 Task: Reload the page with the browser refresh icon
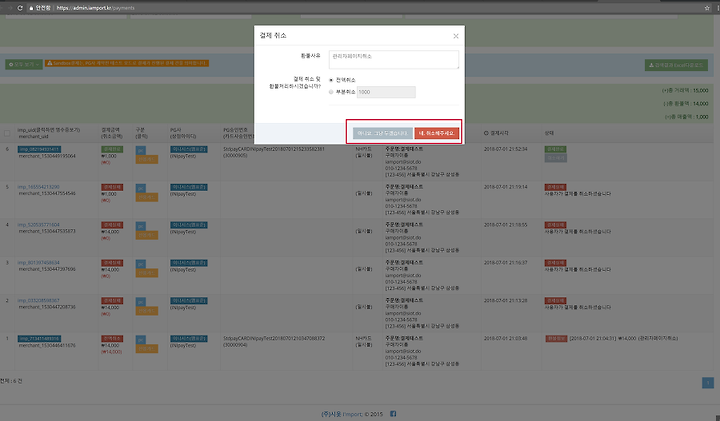[20, 8]
